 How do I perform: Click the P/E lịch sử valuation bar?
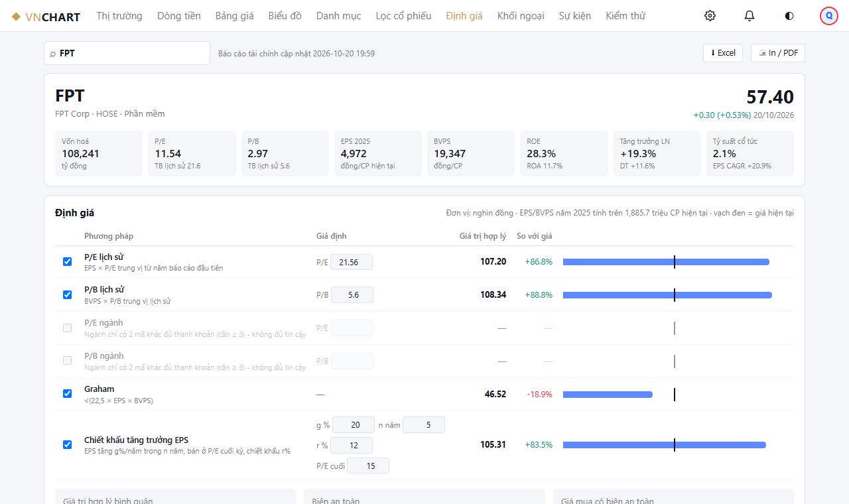[666, 262]
